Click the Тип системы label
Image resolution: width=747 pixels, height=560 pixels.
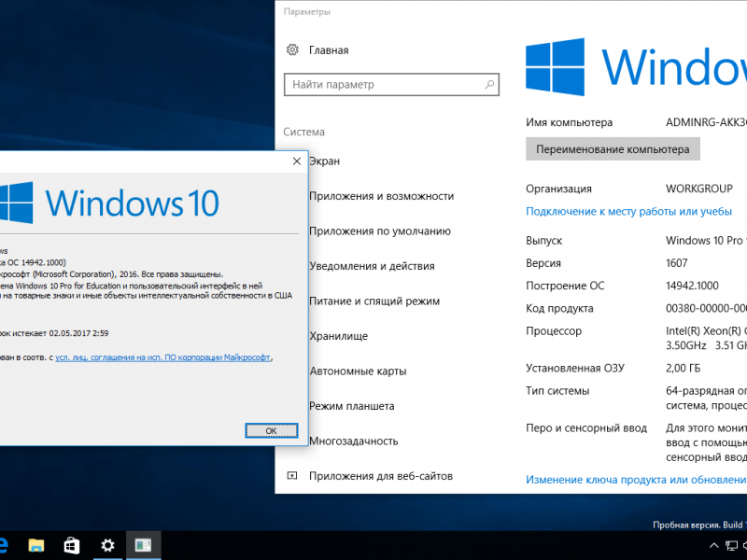(557, 391)
